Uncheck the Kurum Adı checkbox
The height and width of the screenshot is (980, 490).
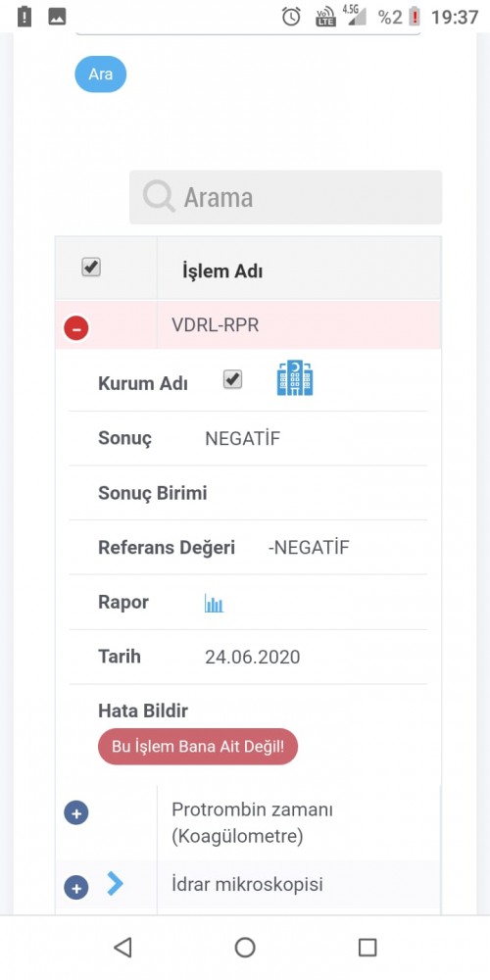click(x=233, y=379)
